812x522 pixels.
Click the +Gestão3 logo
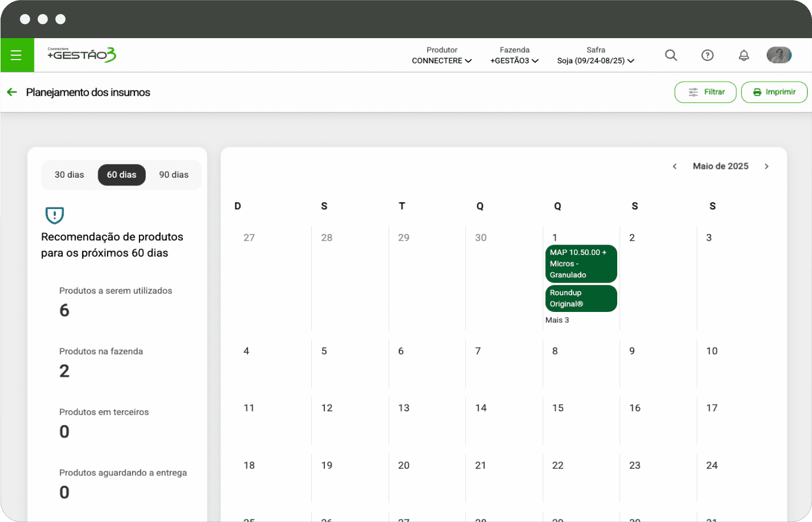click(x=82, y=55)
